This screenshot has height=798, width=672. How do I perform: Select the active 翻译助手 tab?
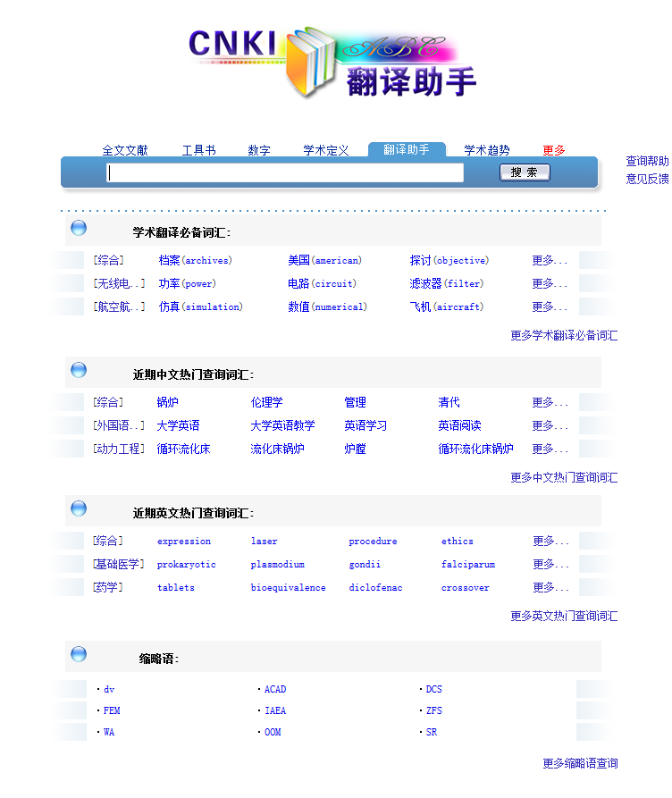point(407,149)
